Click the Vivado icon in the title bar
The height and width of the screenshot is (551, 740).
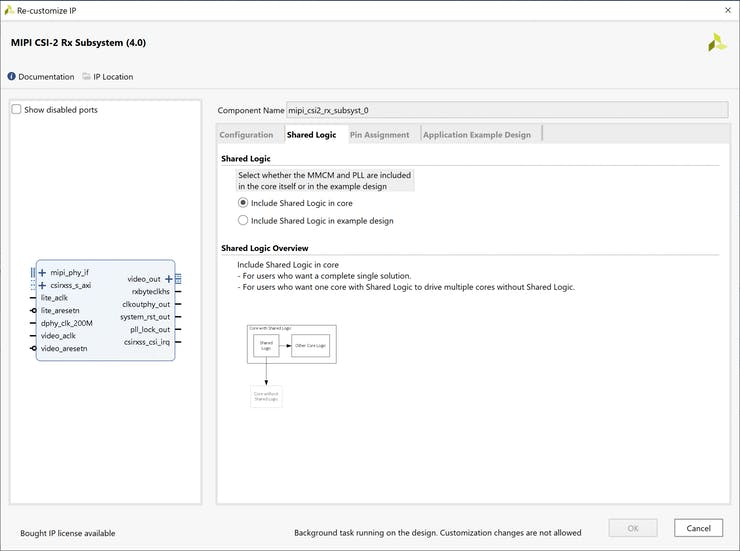coord(9,9)
